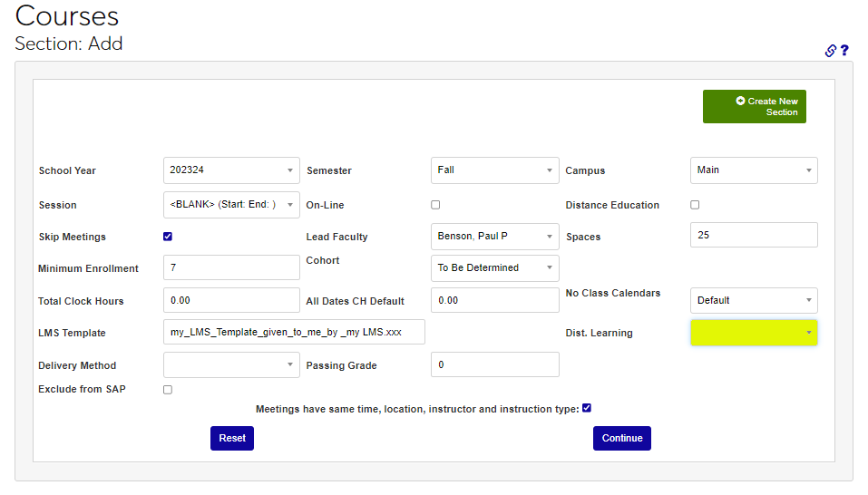This screenshot has width=868, height=495.
Task: Expand the highlighted Dist. Learning dropdown
Action: click(x=754, y=333)
